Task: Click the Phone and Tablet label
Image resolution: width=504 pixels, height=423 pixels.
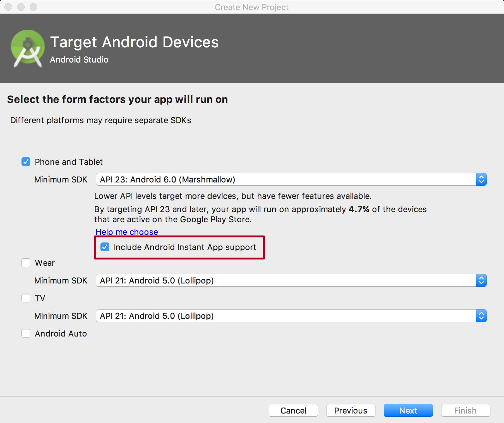Action: [x=69, y=162]
